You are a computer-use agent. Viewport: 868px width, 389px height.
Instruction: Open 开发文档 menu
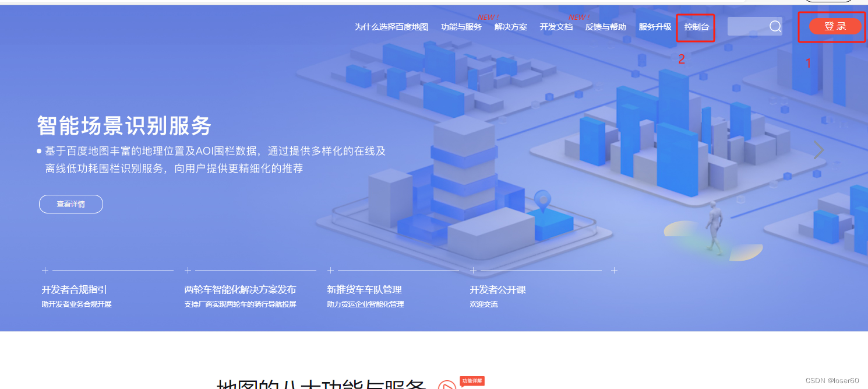pyautogui.click(x=556, y=27)
